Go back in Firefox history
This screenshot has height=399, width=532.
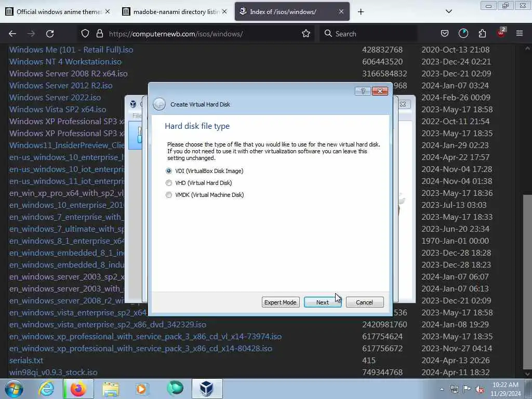pyautogui.click(x=12, y=34)
